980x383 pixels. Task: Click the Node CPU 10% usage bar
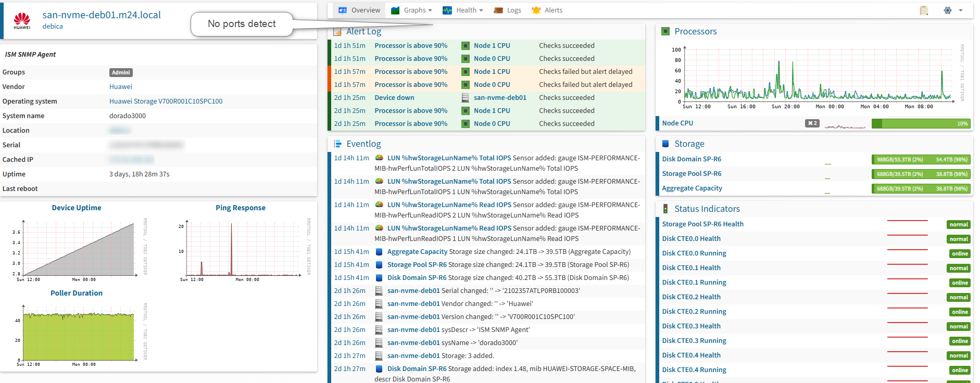920,124
